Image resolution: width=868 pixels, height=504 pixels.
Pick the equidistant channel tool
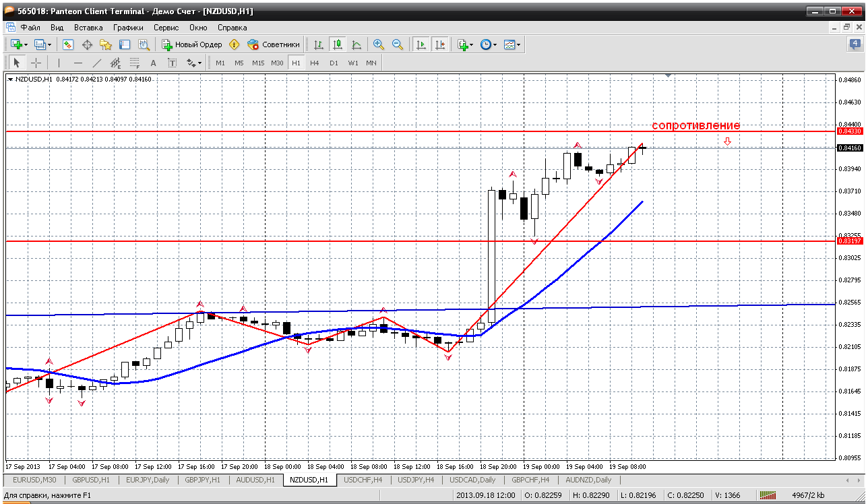click(115, 63)
